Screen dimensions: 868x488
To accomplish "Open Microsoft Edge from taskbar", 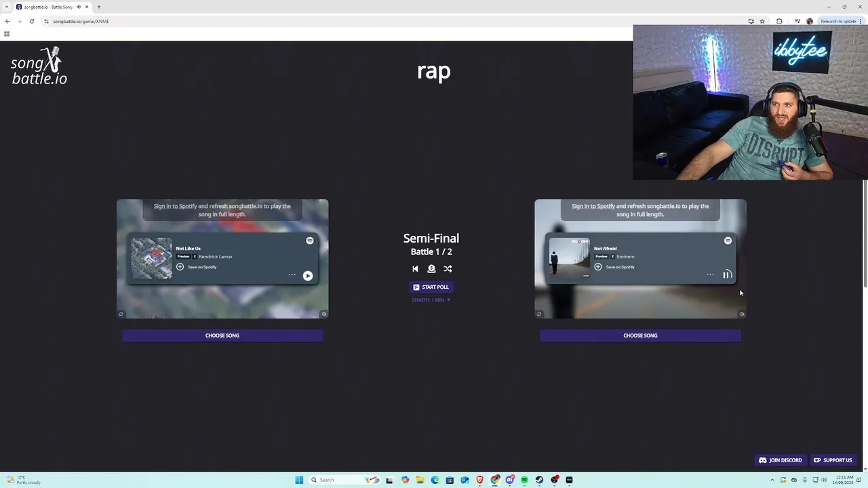I will point(435,480).
